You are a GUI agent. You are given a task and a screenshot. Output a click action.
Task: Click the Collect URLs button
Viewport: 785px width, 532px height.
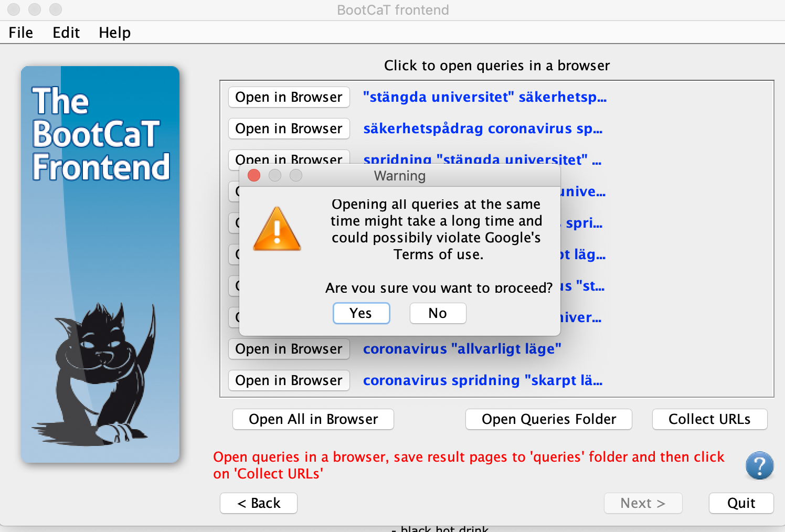pyautogui.click(x=709, y=419)
